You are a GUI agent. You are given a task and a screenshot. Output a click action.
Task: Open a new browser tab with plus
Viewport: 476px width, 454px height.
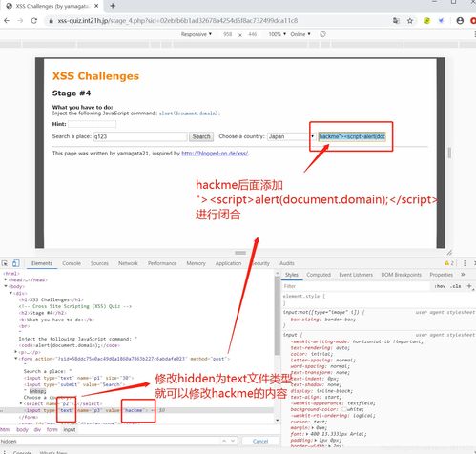point(113,6)
